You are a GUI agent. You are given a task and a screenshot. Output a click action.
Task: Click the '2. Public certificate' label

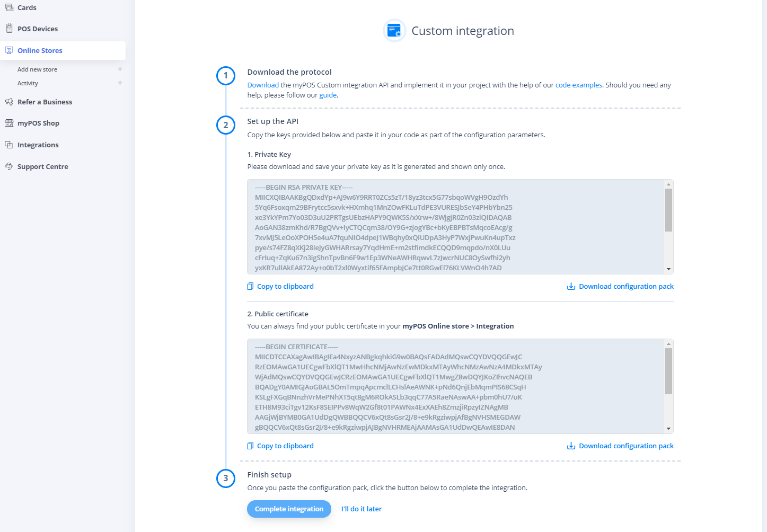pyautogui.click(x=278, y=314)
